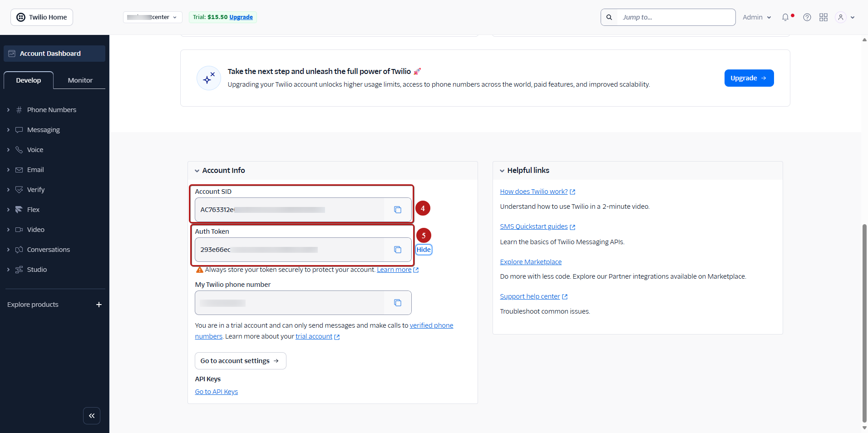
Task: Open Conversations sidebar icon
Action: pyautogui.click(x=19, y=250)
